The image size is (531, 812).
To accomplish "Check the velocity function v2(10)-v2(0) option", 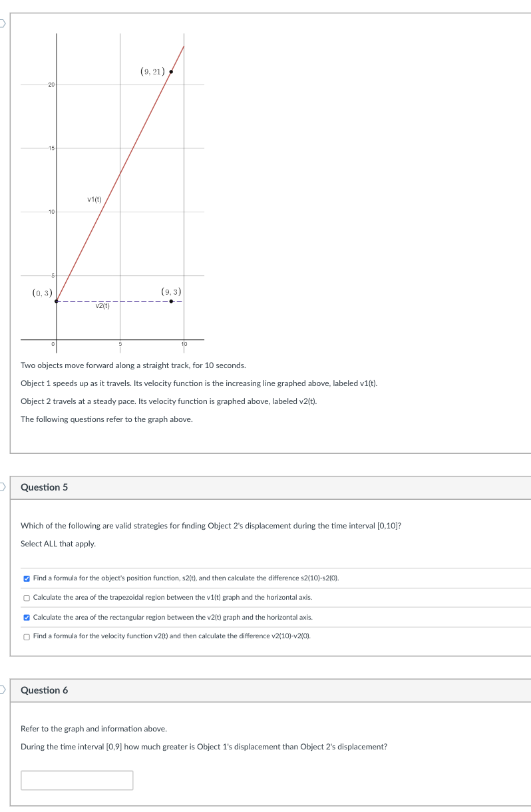I will coord(25,637).
